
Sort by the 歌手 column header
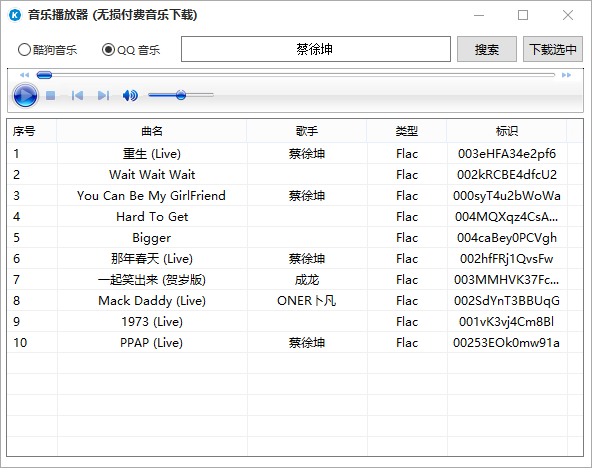(307, 131)
